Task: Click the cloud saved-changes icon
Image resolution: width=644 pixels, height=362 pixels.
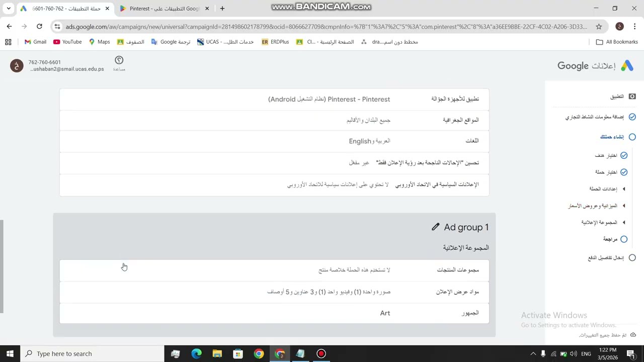Action: pos(633,335)
